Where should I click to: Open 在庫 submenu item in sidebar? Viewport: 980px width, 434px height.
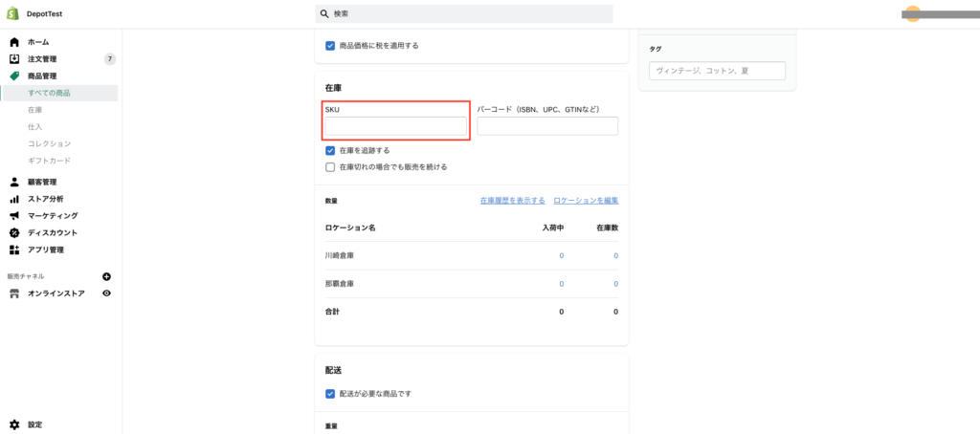coord(35,110)
